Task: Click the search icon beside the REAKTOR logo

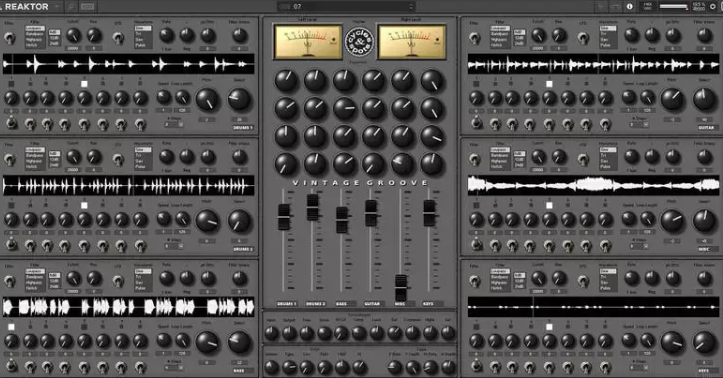Action: click(x=71, y=6)
